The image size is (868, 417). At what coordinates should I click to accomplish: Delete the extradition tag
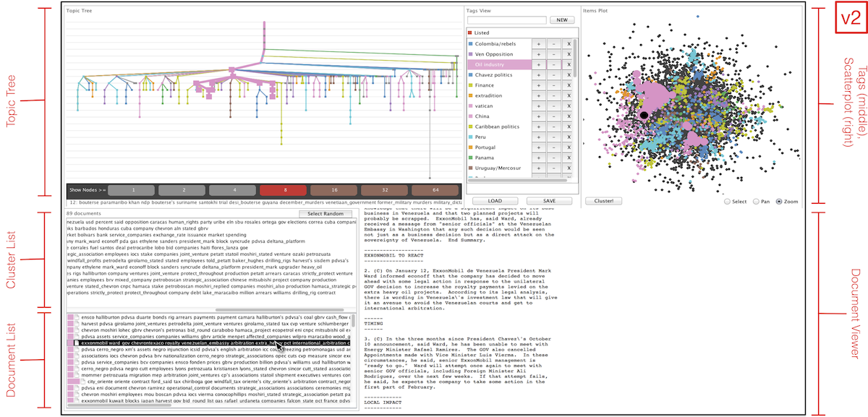click(569, 96)
